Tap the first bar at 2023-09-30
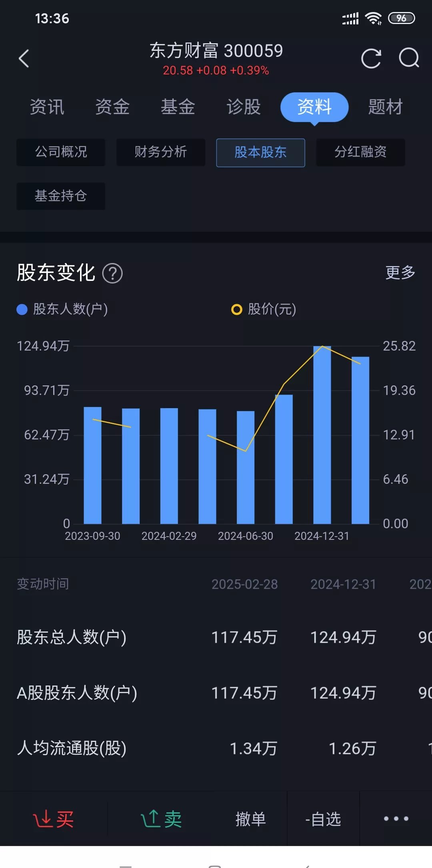 pos(92,465)
